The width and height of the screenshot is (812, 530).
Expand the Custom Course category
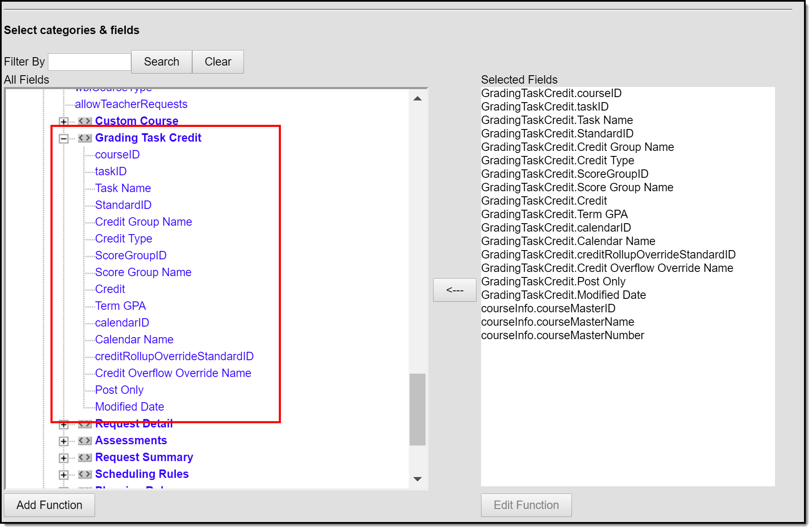[63, 121]
